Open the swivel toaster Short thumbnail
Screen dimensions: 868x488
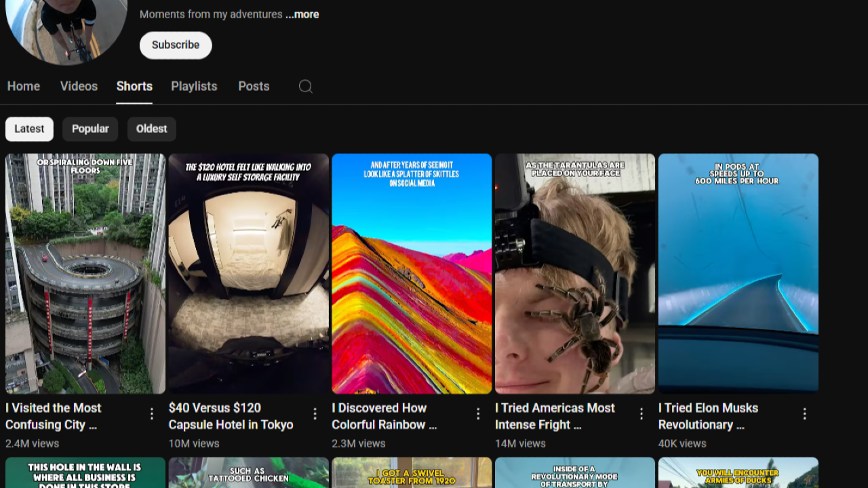[412, 474]
